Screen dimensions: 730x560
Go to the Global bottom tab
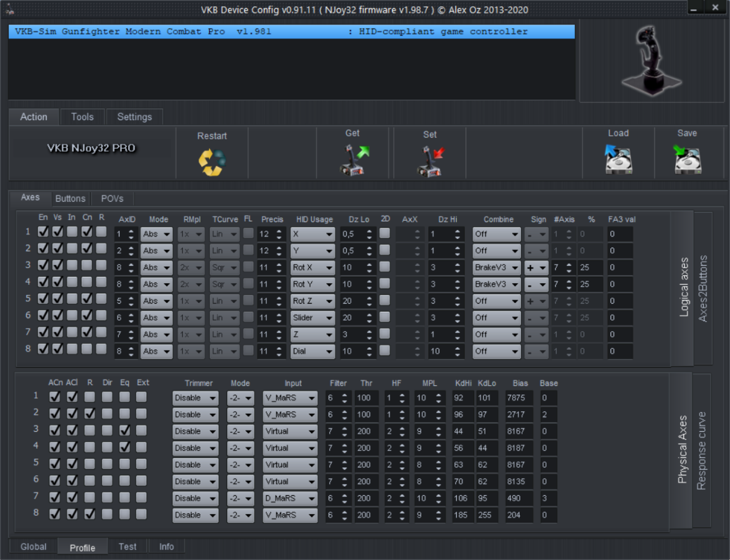[34, 546]
